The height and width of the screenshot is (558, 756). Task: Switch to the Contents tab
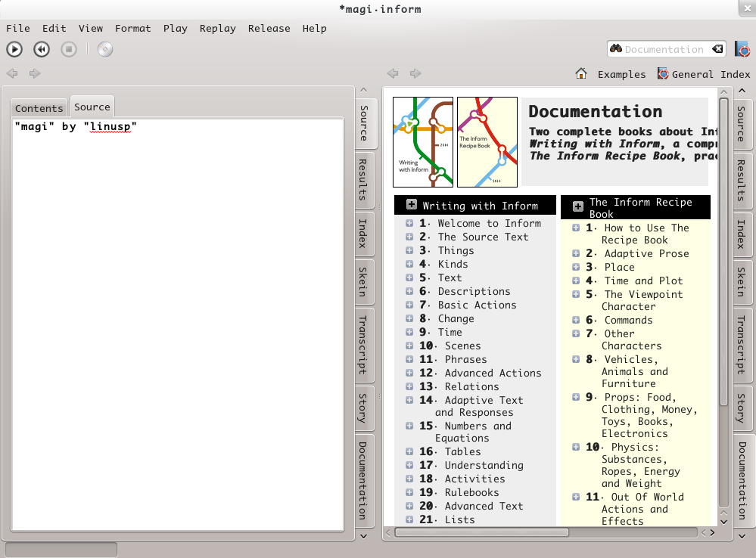pos(39,108)
